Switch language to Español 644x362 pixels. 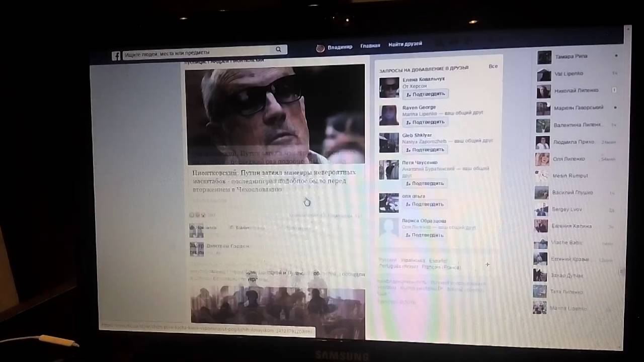pos(438,261)
